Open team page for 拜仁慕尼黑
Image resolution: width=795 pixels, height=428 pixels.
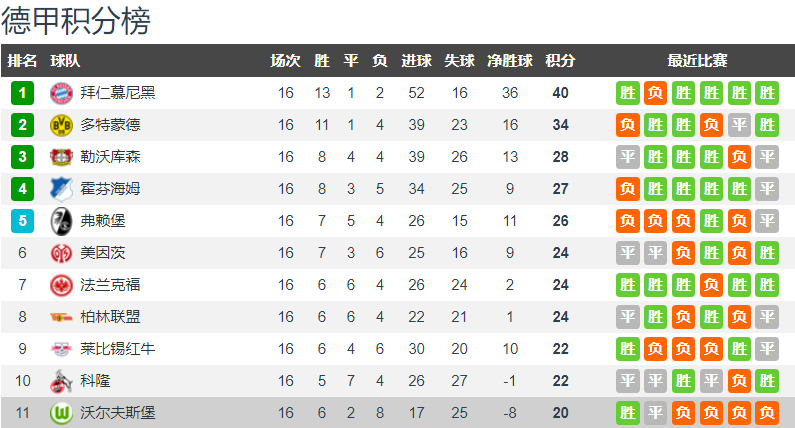[118, 93]
